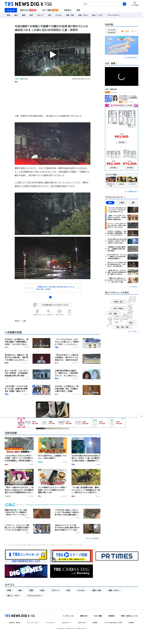Image resolution: width=143 pixels, height=644 pixels.
Task: Click the sun weather icon for Tokyo
Action: [x=122, y=31]
